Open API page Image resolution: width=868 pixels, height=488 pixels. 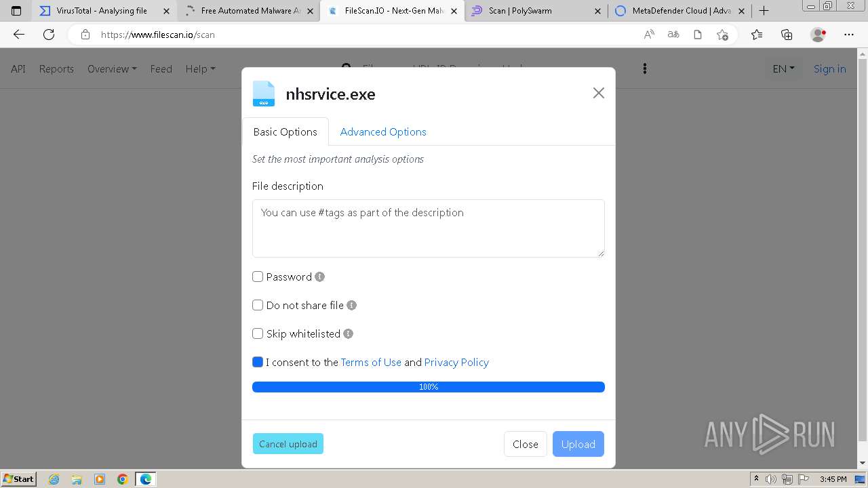click(x=18, y=68)
